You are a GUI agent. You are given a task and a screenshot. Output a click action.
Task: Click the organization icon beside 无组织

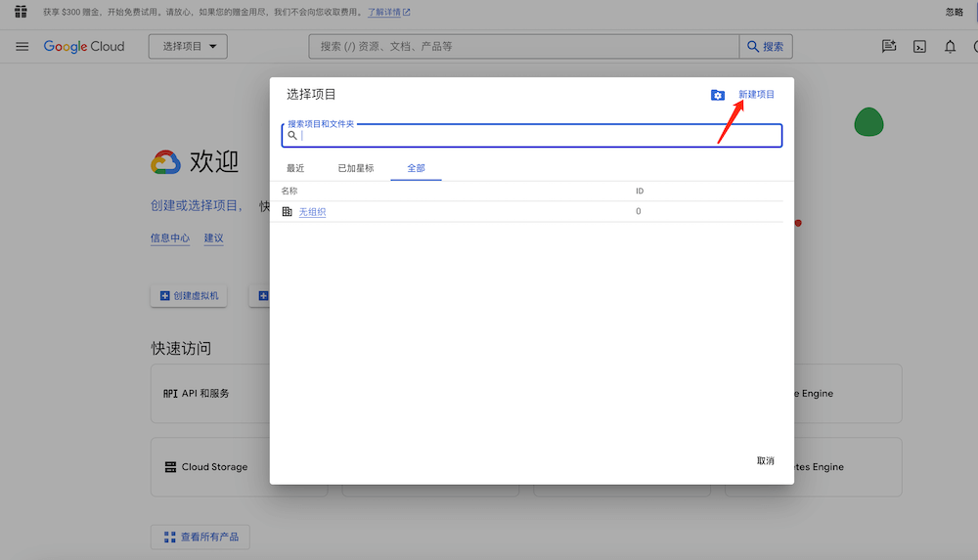tap(288, 212)
